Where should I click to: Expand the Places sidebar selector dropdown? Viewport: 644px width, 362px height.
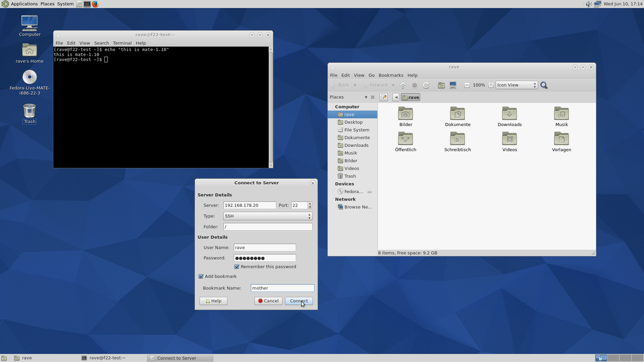[366, 98]
